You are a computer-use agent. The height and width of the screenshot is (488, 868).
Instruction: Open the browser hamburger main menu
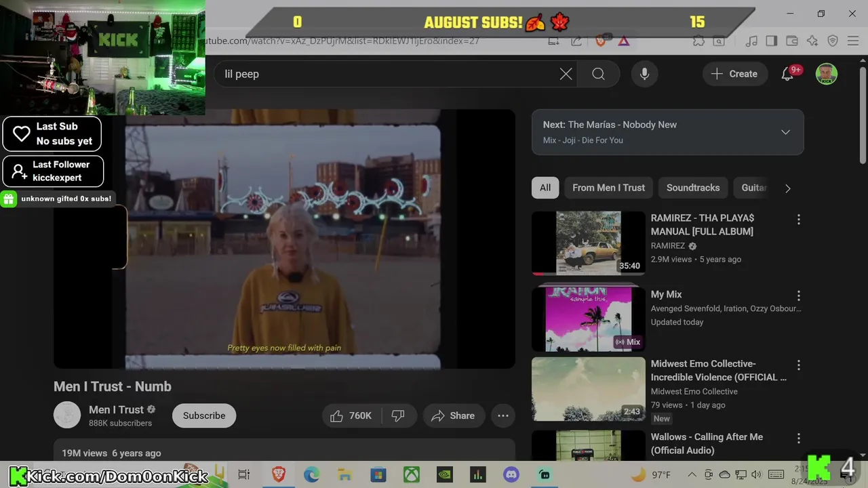click(853, 41)
